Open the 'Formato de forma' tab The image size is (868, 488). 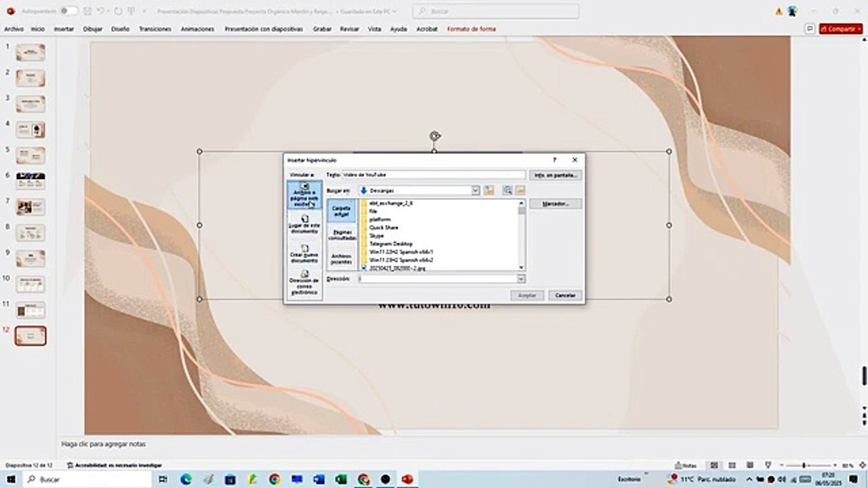click(471, 29)
